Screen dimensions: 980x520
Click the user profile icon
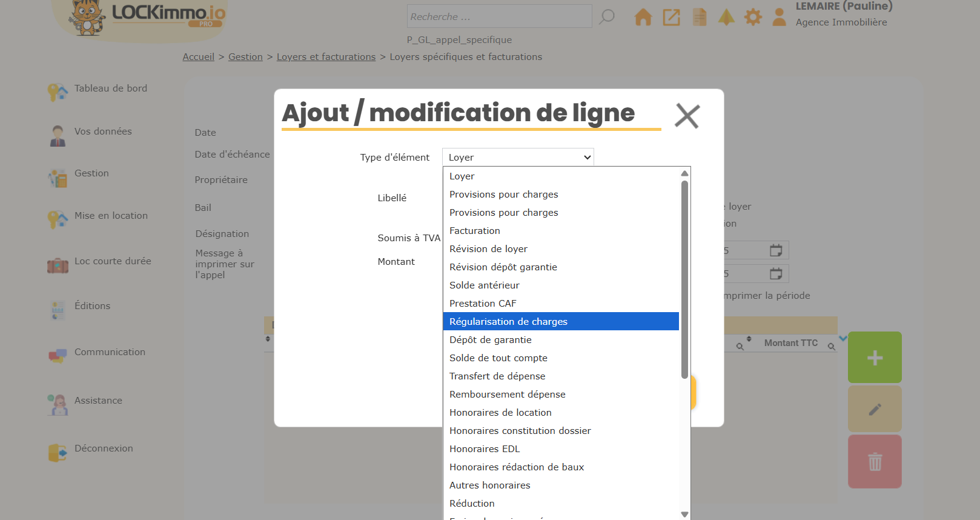click(x=780, y=17)
